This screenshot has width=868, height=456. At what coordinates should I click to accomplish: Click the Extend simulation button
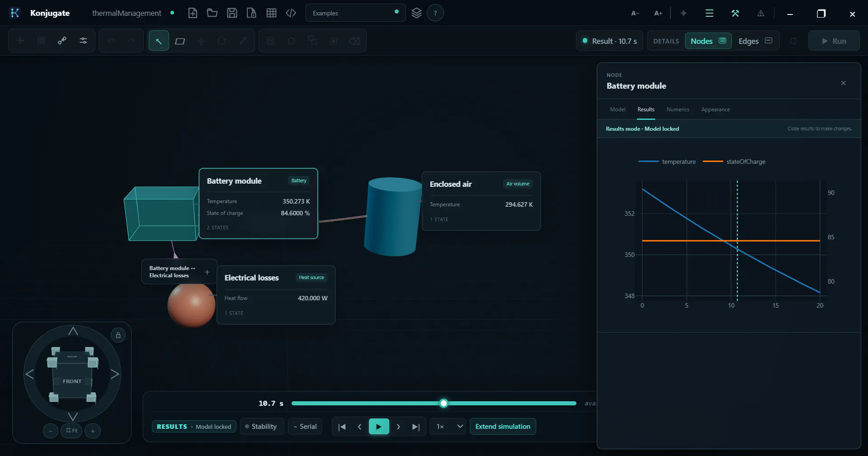coord(503,427)
